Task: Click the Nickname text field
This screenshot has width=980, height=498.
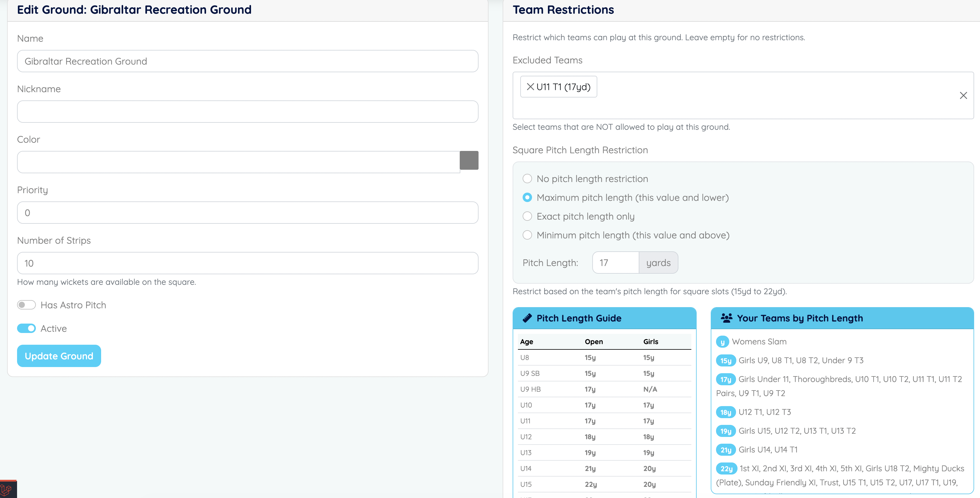Action: (x=247, y=112)
